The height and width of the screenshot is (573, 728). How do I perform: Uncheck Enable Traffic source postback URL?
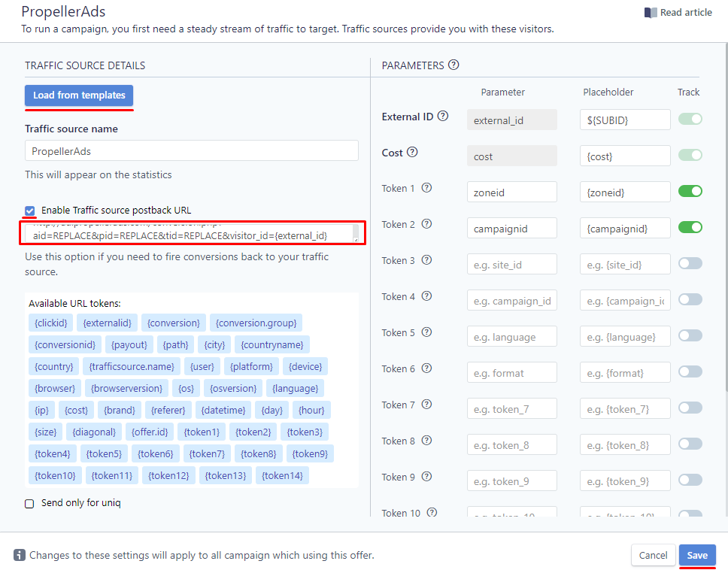point(30,211)
